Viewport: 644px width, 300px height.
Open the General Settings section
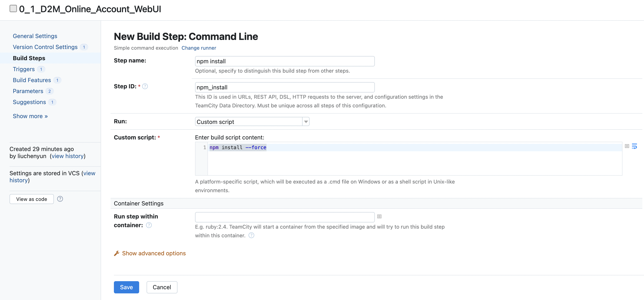coord(35,36)
